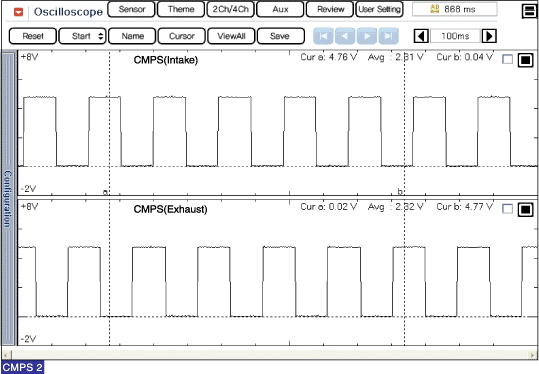Click the ViewAll button
This screenshot has height=374, width=539.
click(231, 36)
